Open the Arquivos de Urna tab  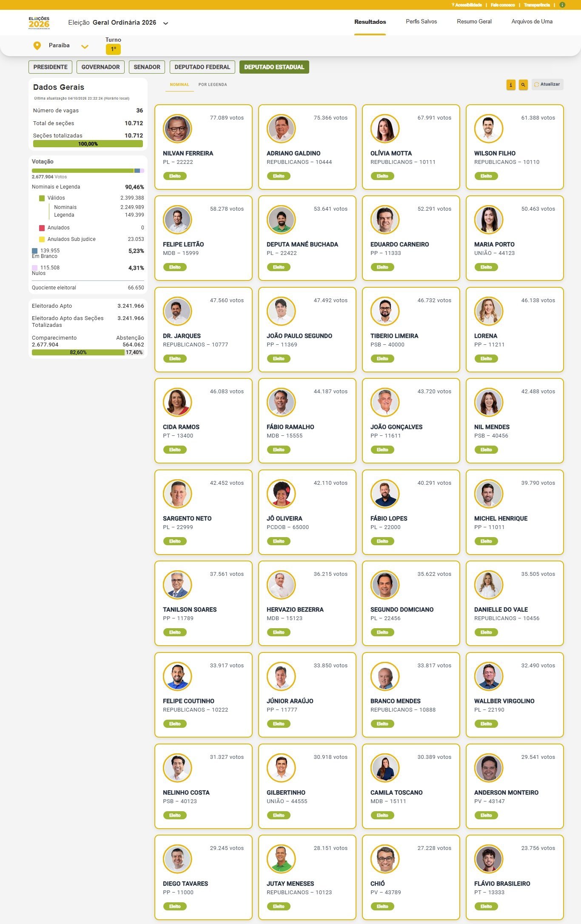[x=532, y=22]
